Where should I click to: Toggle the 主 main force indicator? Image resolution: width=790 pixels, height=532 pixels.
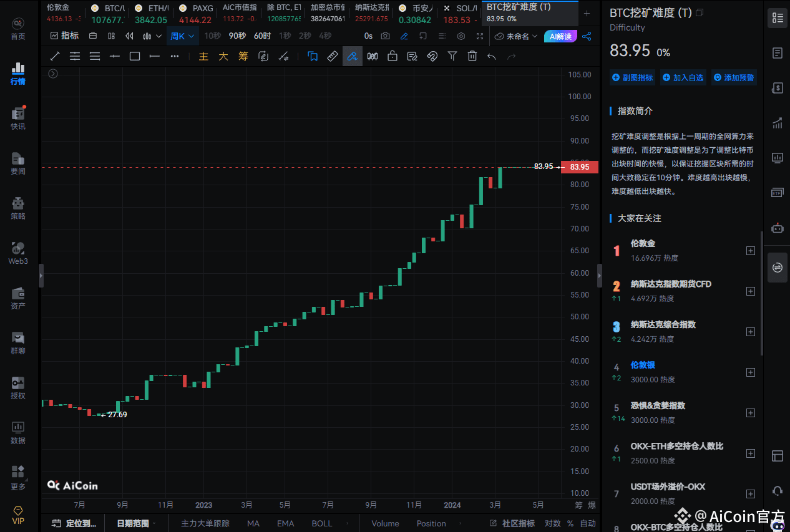(203, 56)
